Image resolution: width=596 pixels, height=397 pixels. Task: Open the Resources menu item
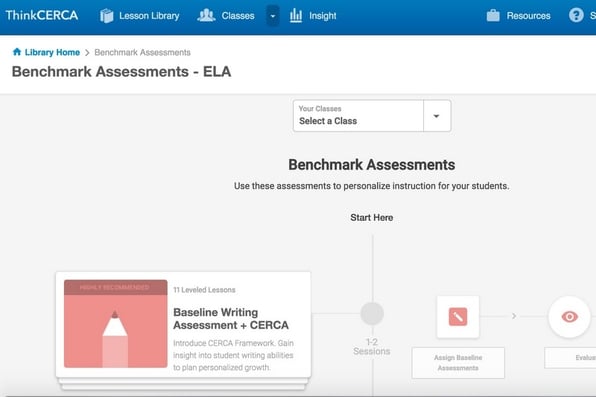(x=518, y=16)
